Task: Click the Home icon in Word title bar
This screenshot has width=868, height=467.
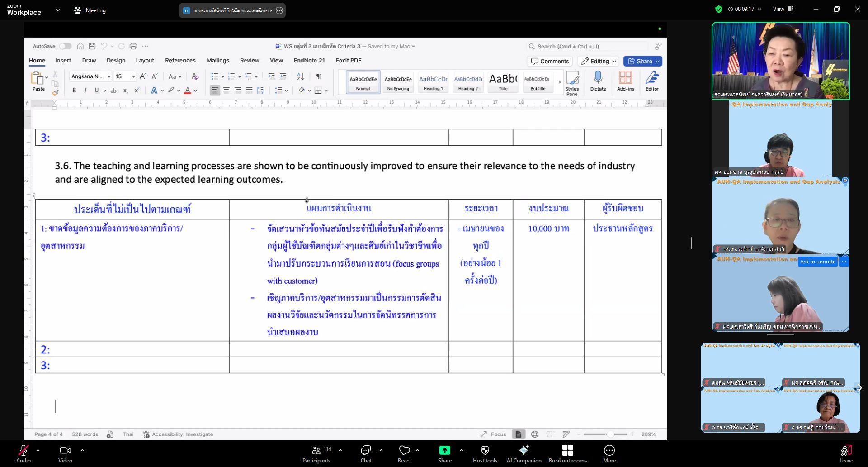Action: click(80, 46)
